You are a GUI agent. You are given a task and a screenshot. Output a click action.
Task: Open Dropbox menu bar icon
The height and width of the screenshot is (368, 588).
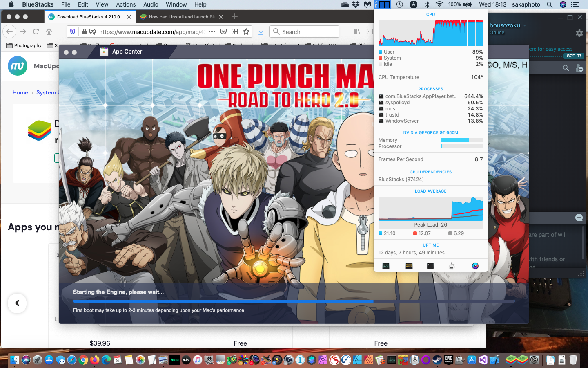click(356, 4)
